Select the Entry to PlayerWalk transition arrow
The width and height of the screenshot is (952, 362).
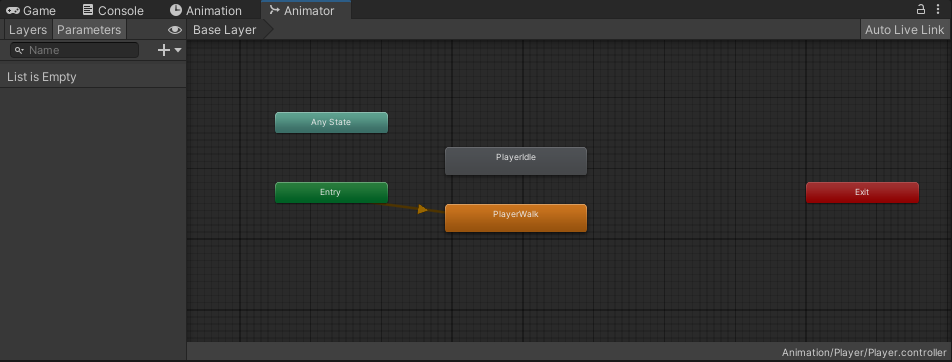pyautogui.click(x=423, y=210)
